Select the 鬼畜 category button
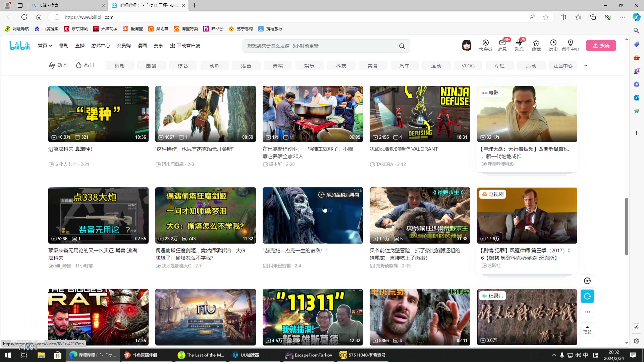Screen dimensions: 644x362 coord(246,66)
